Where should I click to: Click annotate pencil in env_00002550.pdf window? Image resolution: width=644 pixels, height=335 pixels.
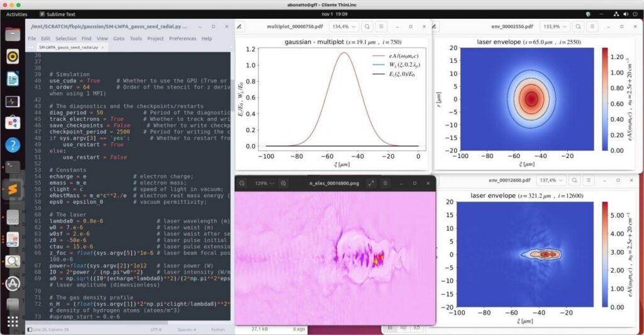point(434,26)
